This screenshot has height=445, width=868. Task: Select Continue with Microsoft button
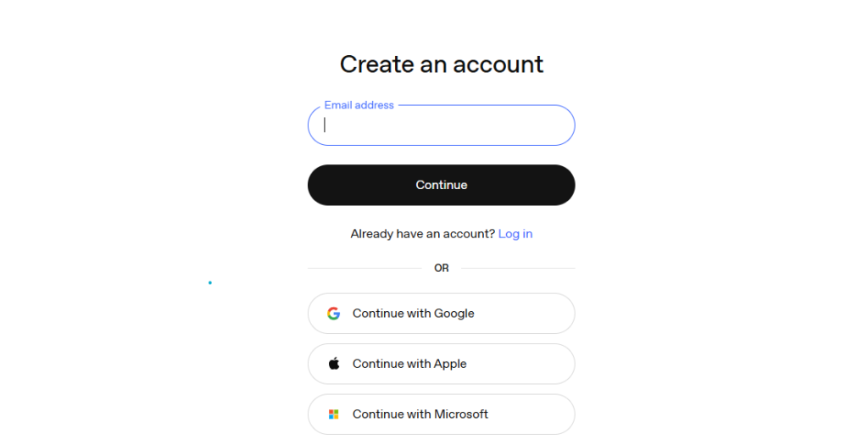[x=441, y=414]
